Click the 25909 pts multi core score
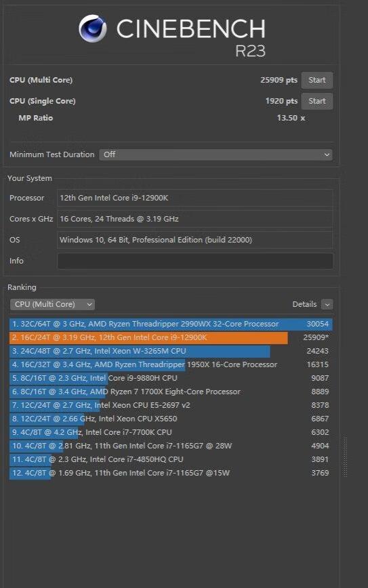The image size is (368, 588). (x=279, y=80)
